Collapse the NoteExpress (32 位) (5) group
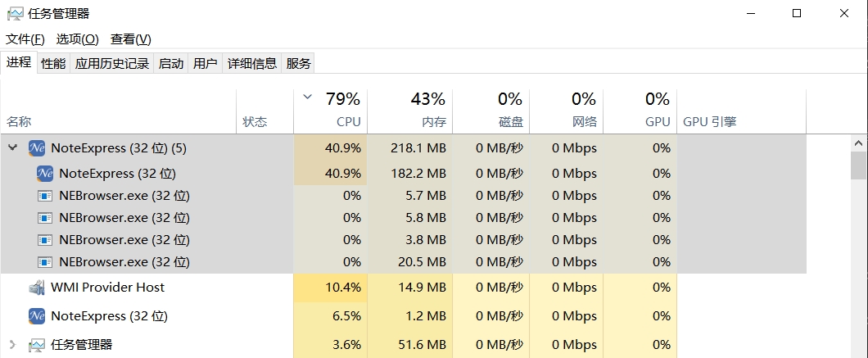Image resolution: width=868 pixels, height=358 pixels. pos(13,147)
